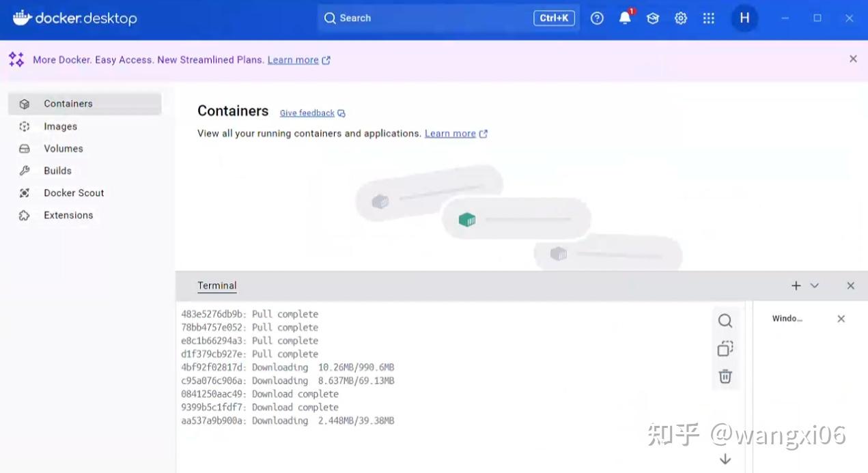Add a new terminal session with plus

(796, 286)
